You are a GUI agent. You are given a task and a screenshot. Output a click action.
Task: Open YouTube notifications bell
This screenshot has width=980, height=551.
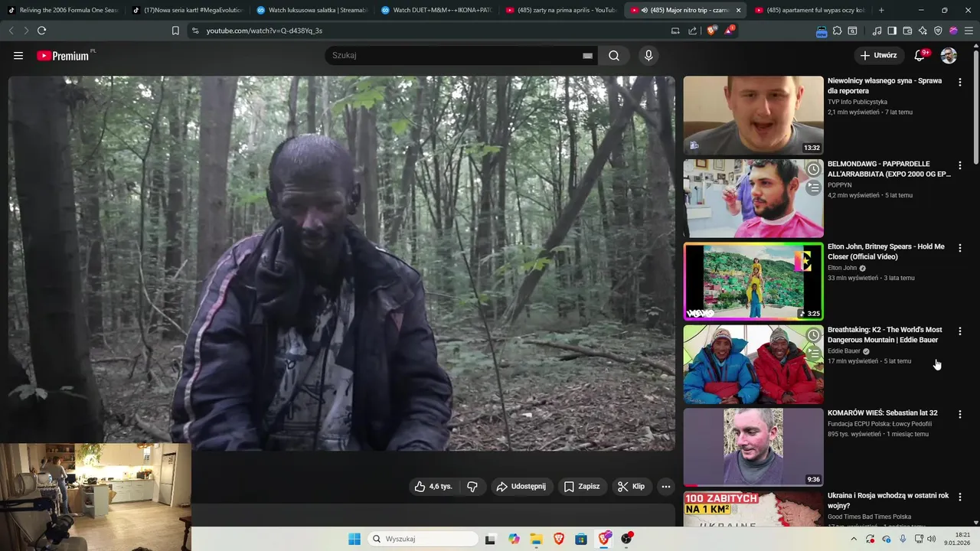pyautogui.click(x=920, y=55)
